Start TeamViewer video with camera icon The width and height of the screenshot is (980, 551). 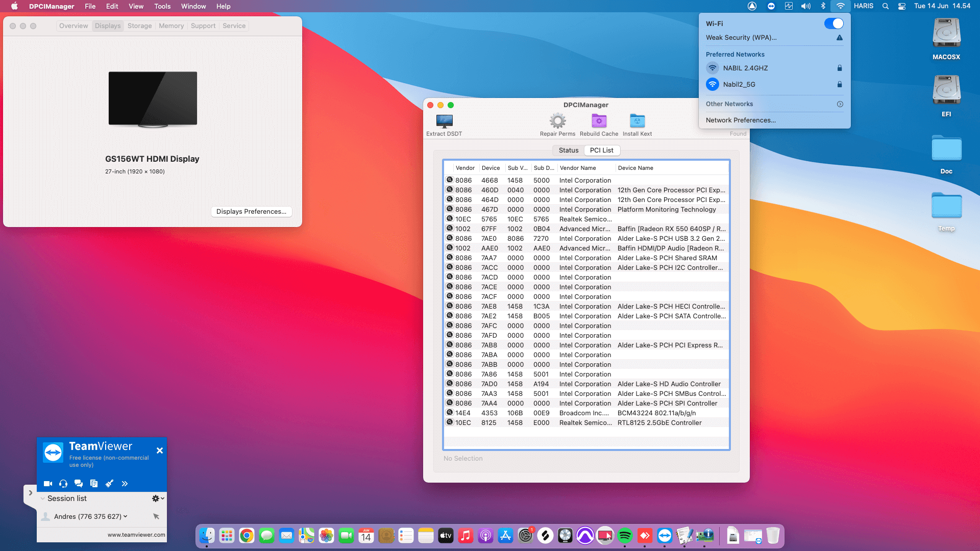[48, 483]
